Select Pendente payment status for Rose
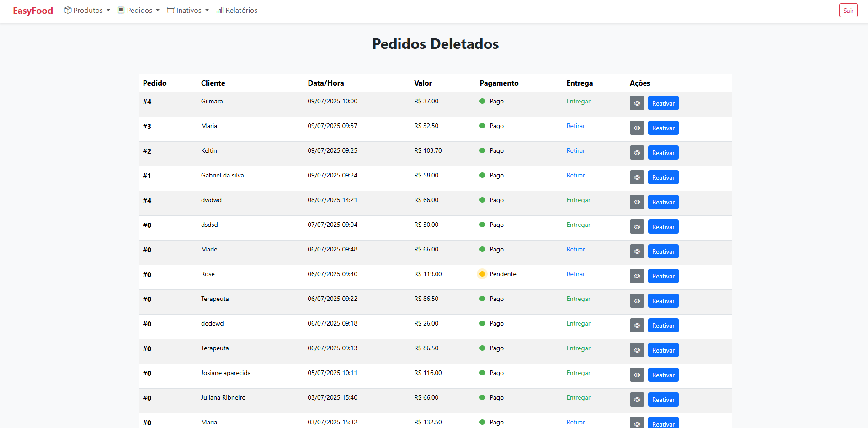Image resolution: width=868 pixels, height=428 pixels. click(503, 274)
